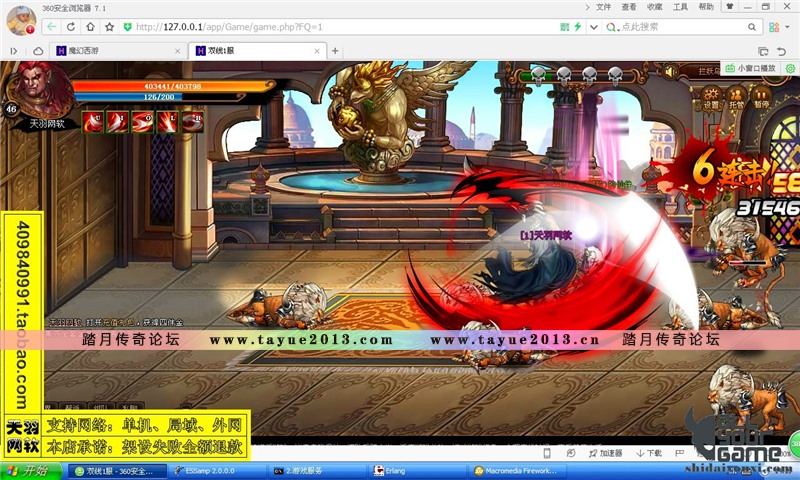
Task: Open a new tab with plus button
Action: pyautogui.click(x=335, y=50)
